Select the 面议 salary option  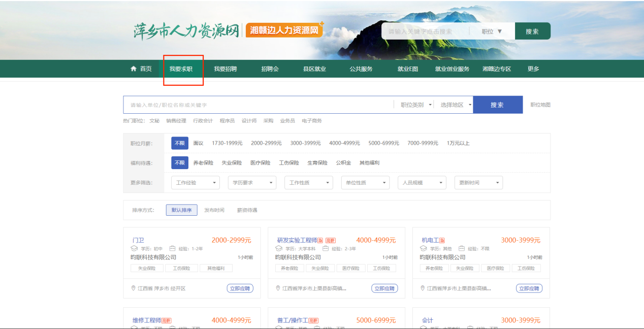198,143
